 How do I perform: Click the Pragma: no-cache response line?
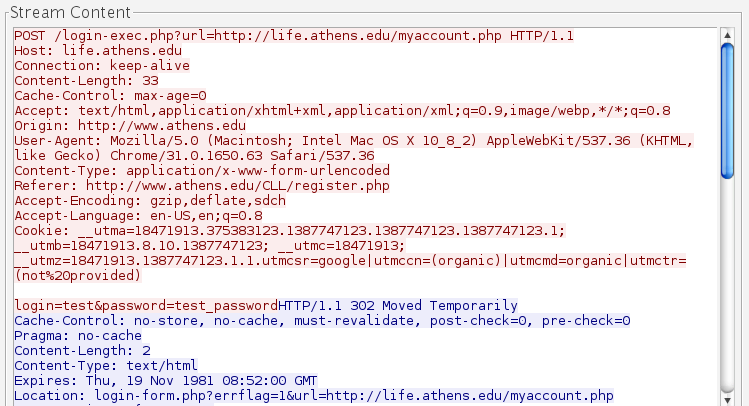(78, 335)
